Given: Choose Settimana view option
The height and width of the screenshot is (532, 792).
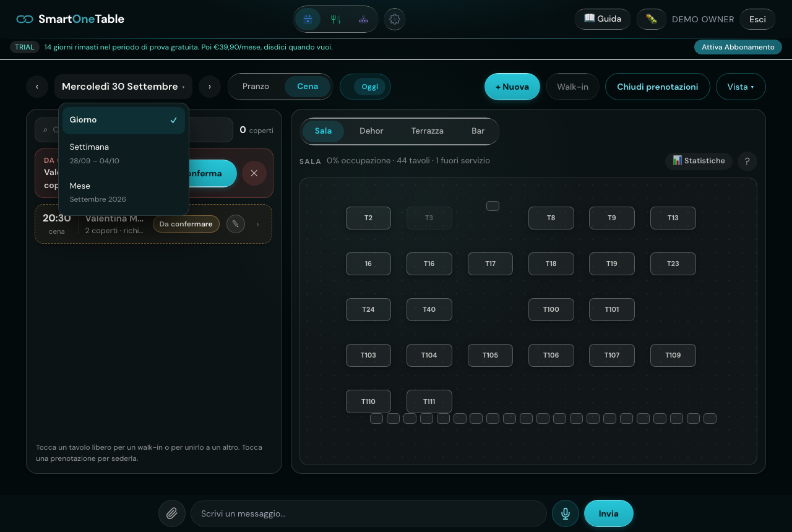Looking at the screenshot, I should (x=124, y=153).
